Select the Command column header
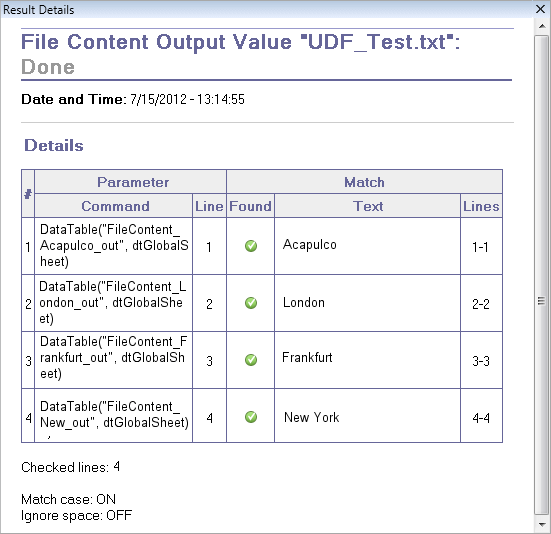Viewport: 551px width, 534px height. pyautogui.click(x=114, y=206)
